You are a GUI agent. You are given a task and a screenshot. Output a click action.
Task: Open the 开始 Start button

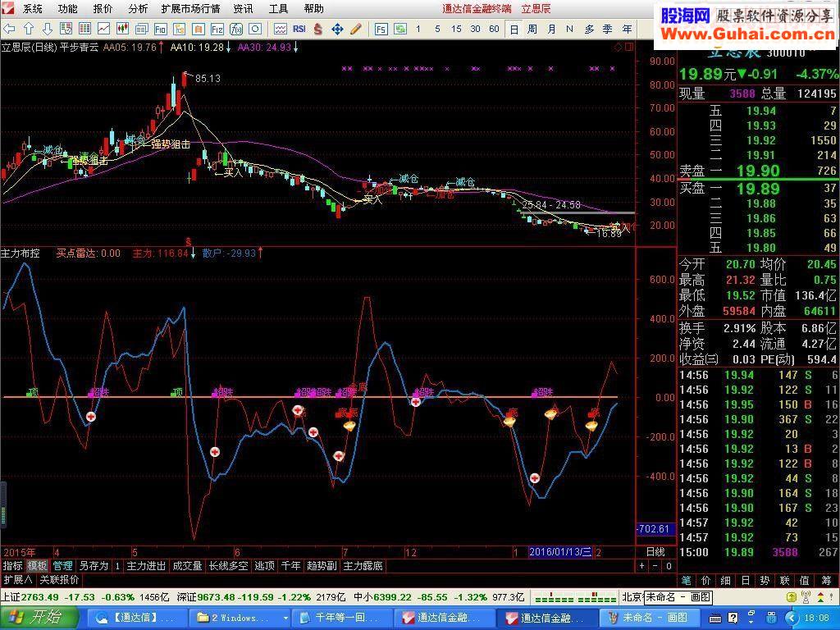39,618
